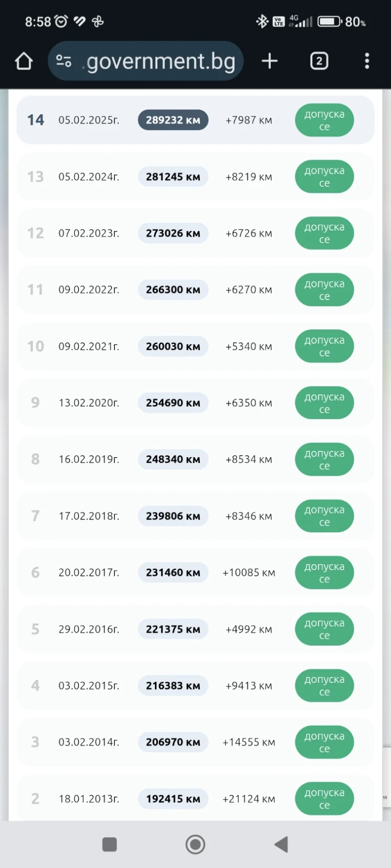Tap the 'допуска се' badge for 09.02.2022
391x868 pixels.
point(324,290)
